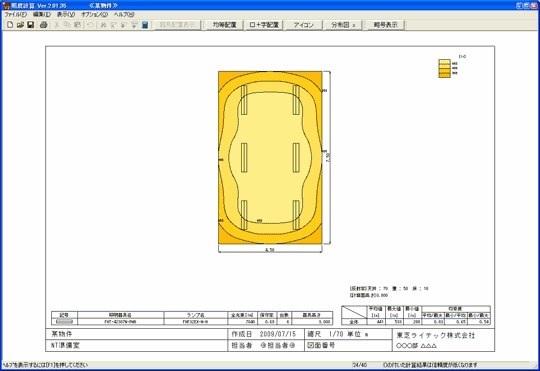Open the 編集(E) menu
Screen dimensions: 540x371
pyautogui.click(x=42, y=14)
